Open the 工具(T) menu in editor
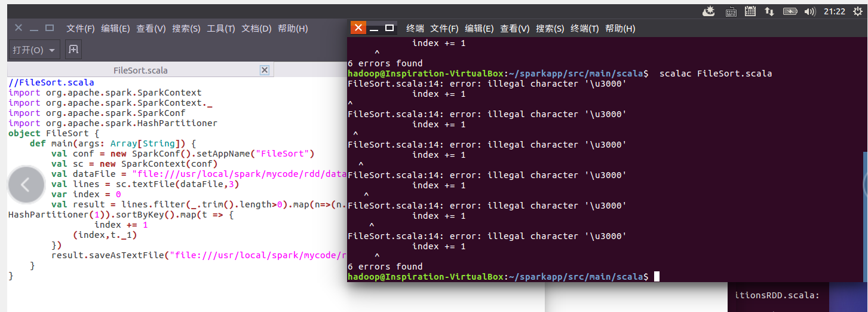This screenshot has height=312, width=868. click(x=221, y=28)
